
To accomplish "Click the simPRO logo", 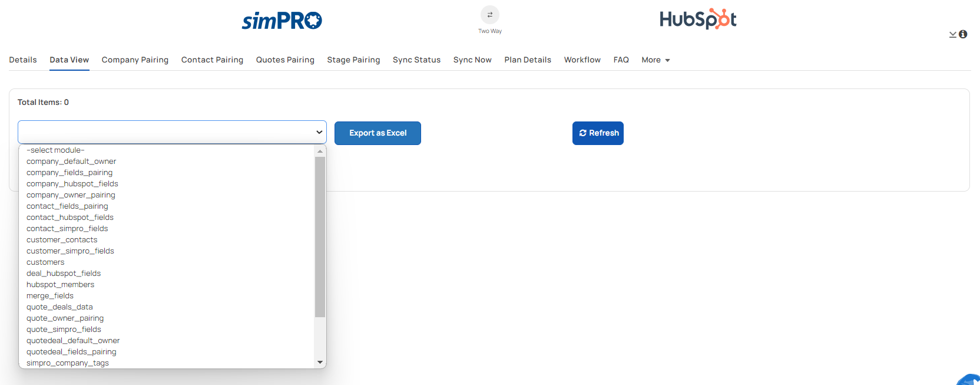I will coord(282,21).
